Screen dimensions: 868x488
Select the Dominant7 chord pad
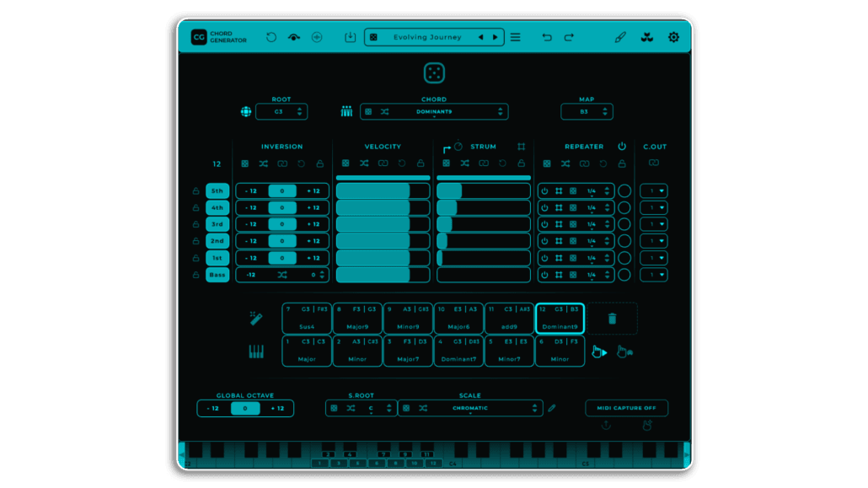[x=458, y=351]
